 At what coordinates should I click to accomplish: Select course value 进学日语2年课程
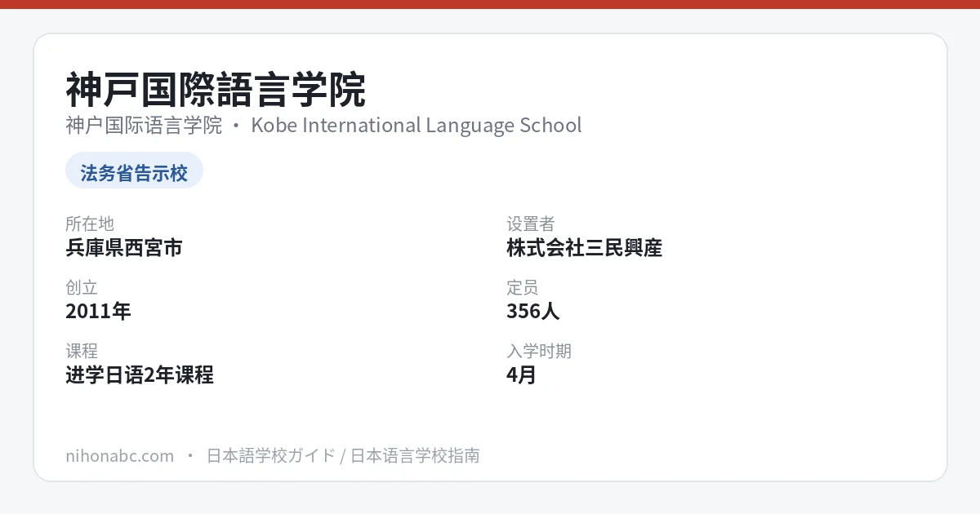(x=140, y=374)
